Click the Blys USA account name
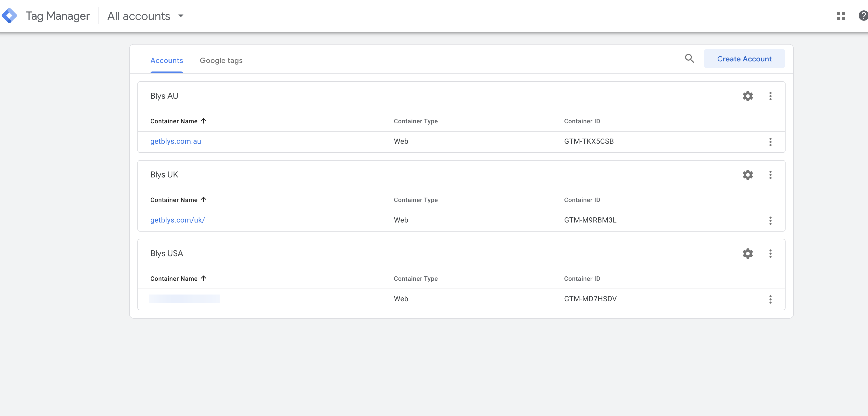868x416 pixels. pos(166,253)
